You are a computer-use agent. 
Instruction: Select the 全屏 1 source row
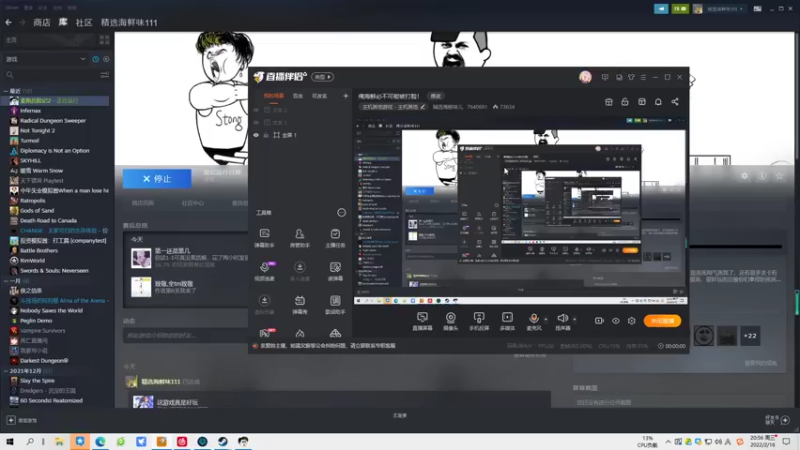click(301, 135)
